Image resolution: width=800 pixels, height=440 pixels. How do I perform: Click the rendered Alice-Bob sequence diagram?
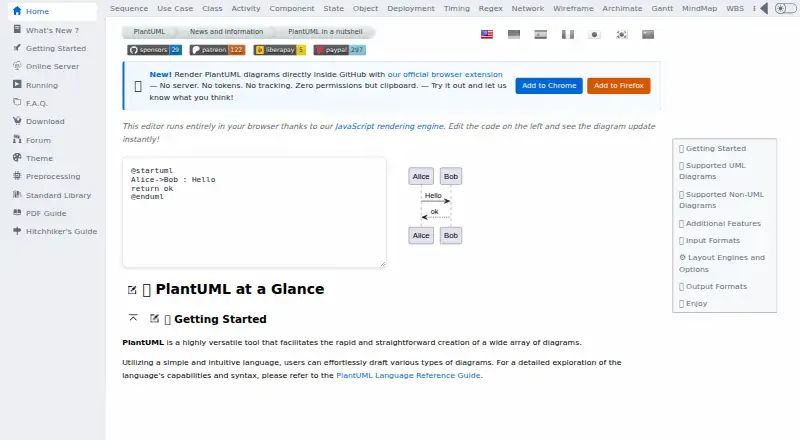point(435,206)
